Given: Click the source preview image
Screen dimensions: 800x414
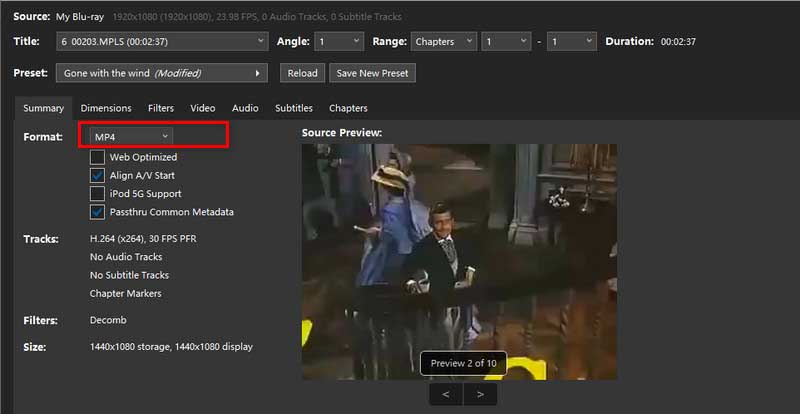Looking at the screenshot, I should 459,261.
